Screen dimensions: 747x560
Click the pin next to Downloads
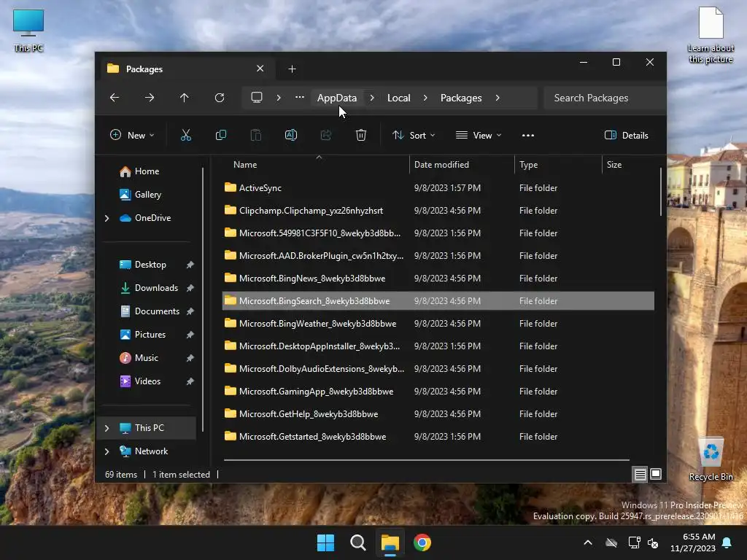click(x=190, y=288)
